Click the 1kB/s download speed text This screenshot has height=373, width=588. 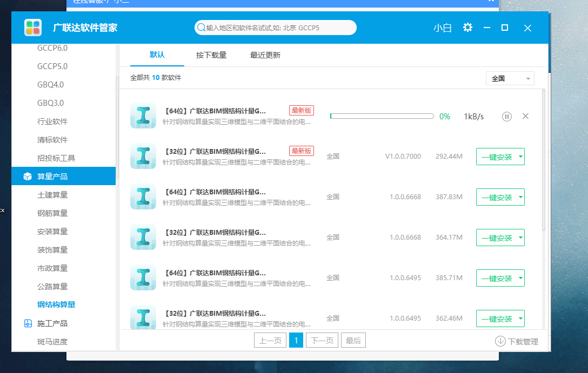click(473, 117)
